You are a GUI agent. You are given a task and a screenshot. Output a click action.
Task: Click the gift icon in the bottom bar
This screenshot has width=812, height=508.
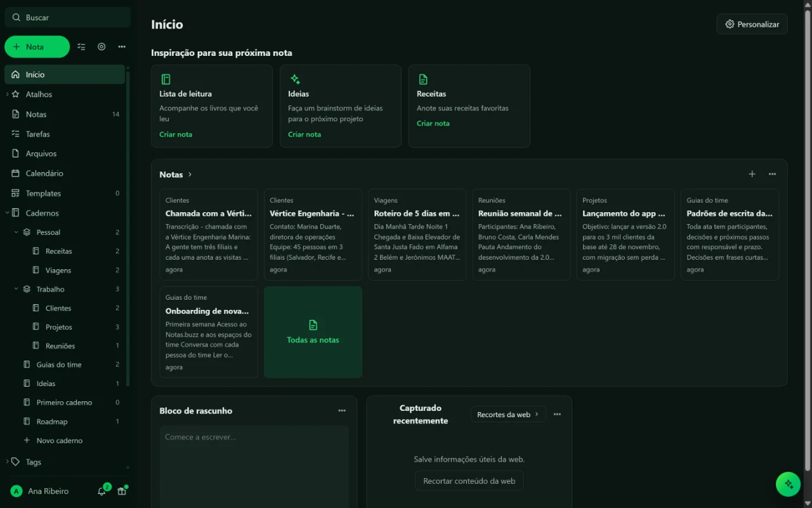[122, 491]
